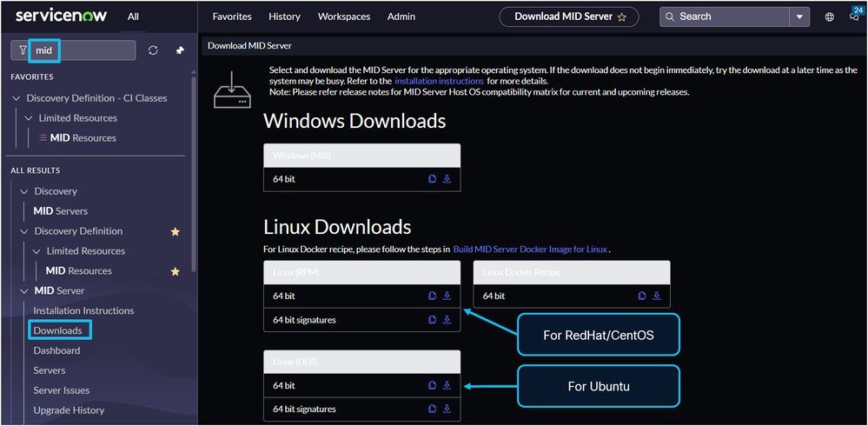Viewport: 868px width, 426px height.
Task: Open the chat icon showing 24 notifications
Action: coord(854,17)
